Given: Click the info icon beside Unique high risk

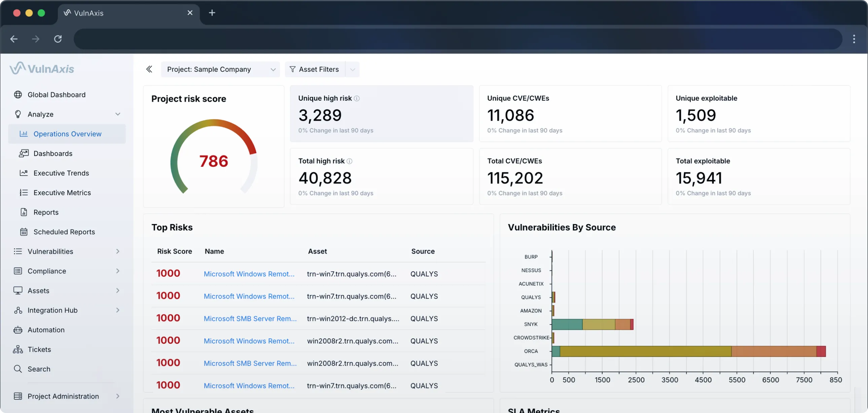Looking at the screenshot, I should [357, 98].
